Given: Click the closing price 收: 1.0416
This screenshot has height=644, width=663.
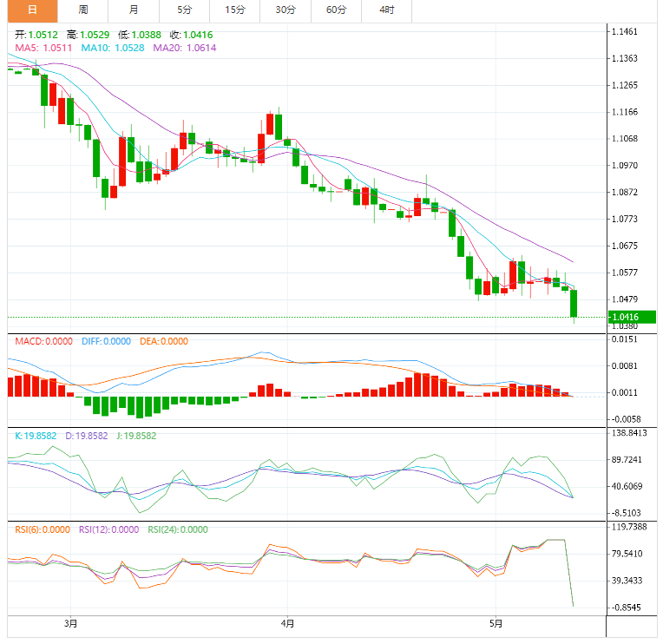Looking at the screenshot, I should coord(191,35).
